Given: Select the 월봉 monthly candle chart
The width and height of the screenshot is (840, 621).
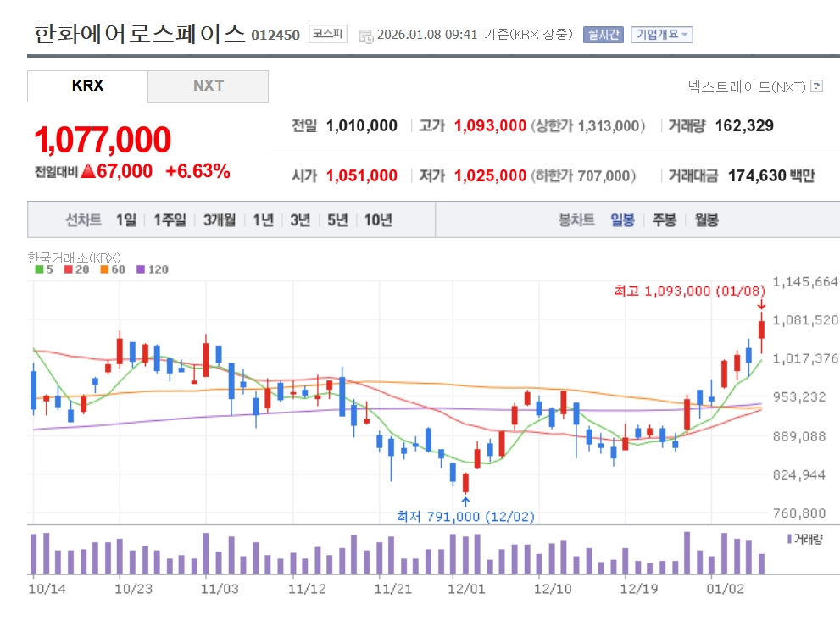Looking at the screenshot, I should 707,220.
